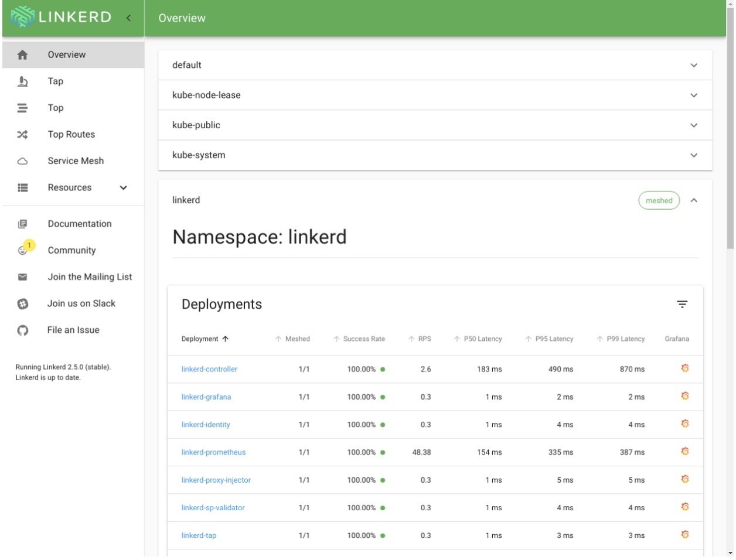The height and width of the screenshot is (560, 736).
Task: Click the Service Mesh cloud icon
Action: point(22,161)
